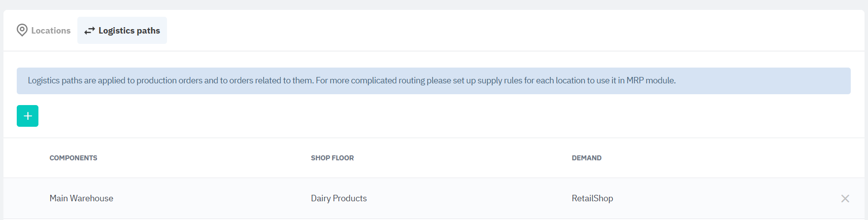Click the green plus icon to add a path
The width and height of the screenshot is (868, 220).
click(28, 116)
